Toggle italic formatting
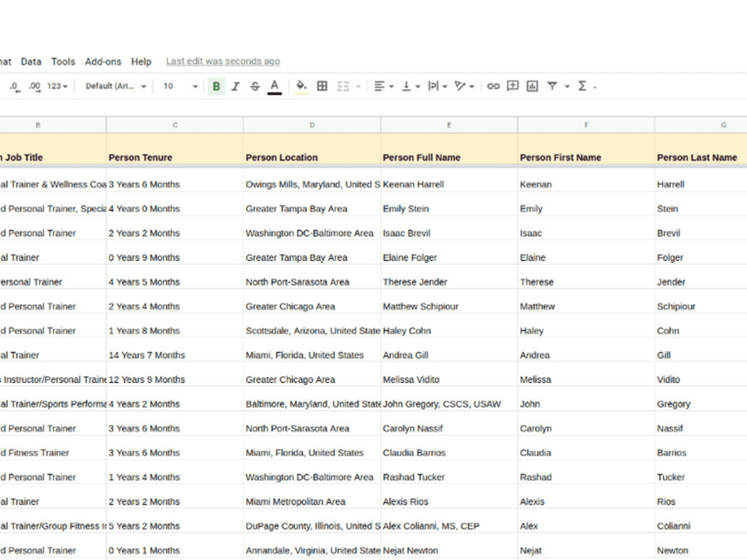 (x=236, y=87)
